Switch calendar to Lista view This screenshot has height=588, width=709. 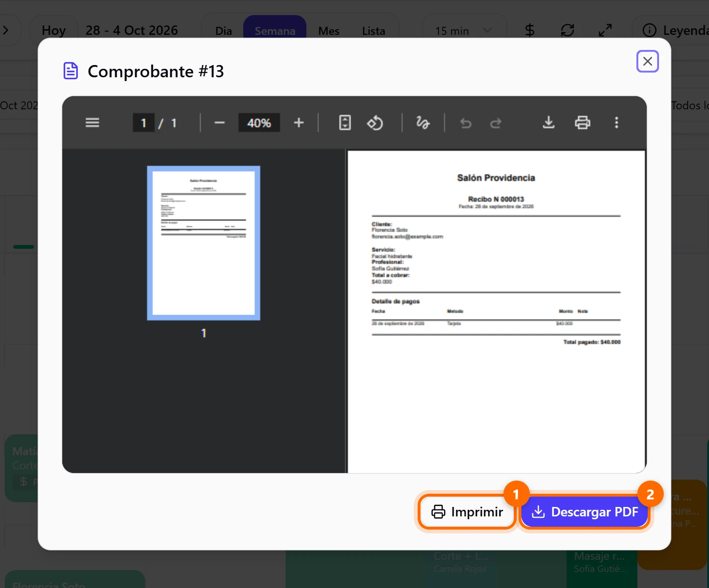pyautogui.click(x=373, y=31)
